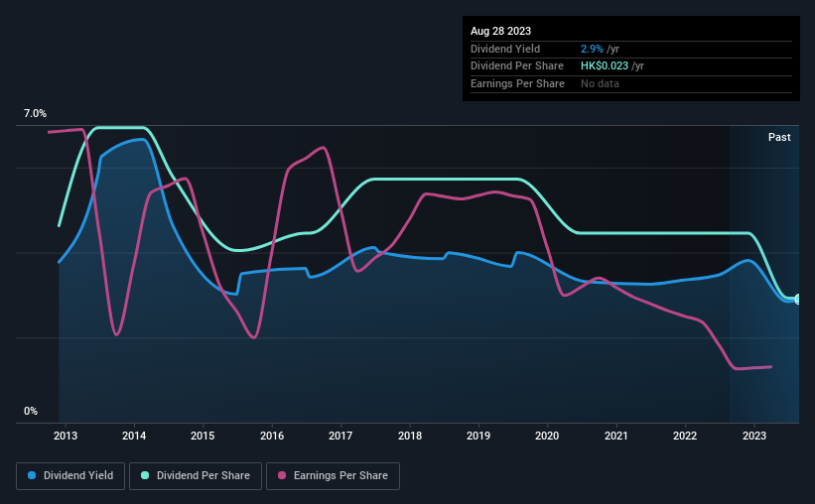Click the 0% y-axis label
This screenshot has width=815, height=504.
pos(31,411)
